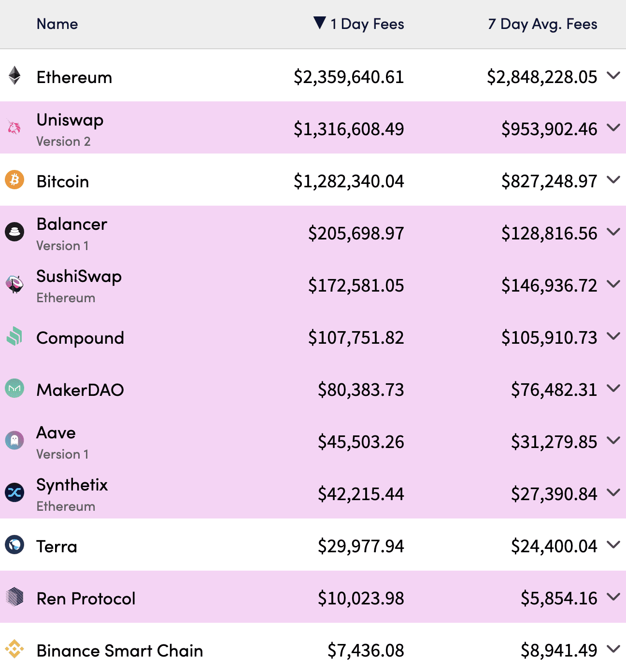Click the Aave ghost logo icon

pyautogui.click(x=14, y=440)
